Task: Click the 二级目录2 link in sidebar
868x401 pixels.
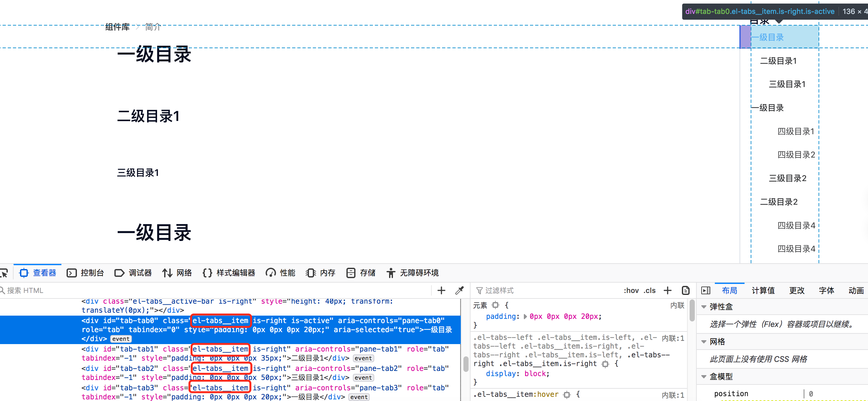Action: point(779,202)
